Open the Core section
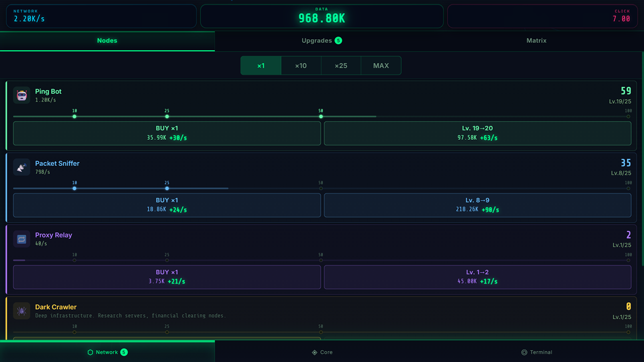This screenshot has height=362, width=644. pyautogui.click(x=322, y=352)
